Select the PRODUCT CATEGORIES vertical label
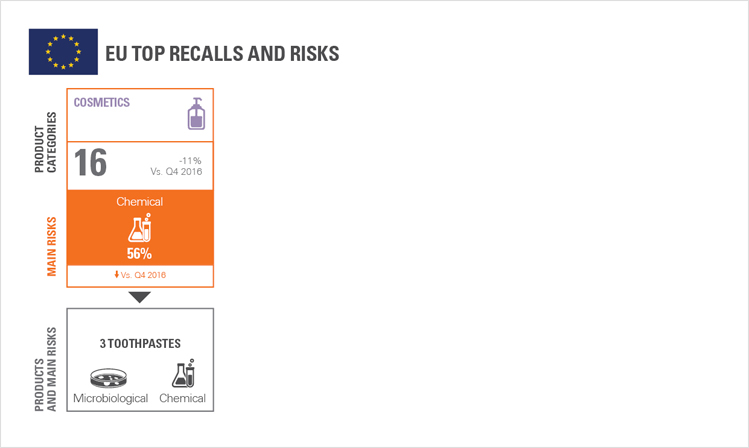 pyautogui.click(x=45, y=142)
